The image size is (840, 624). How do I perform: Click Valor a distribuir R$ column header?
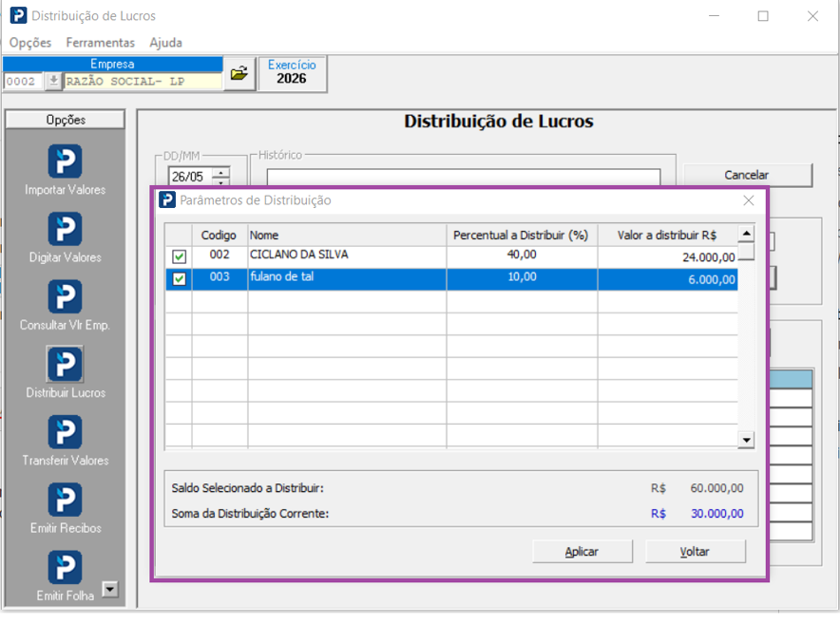coord(667,236)
